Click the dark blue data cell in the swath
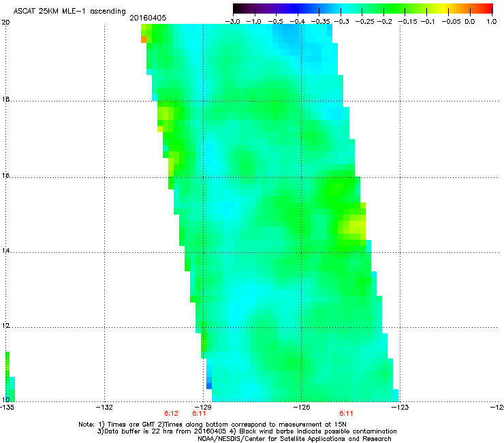The image size is (504, 443). pos(209,386)
